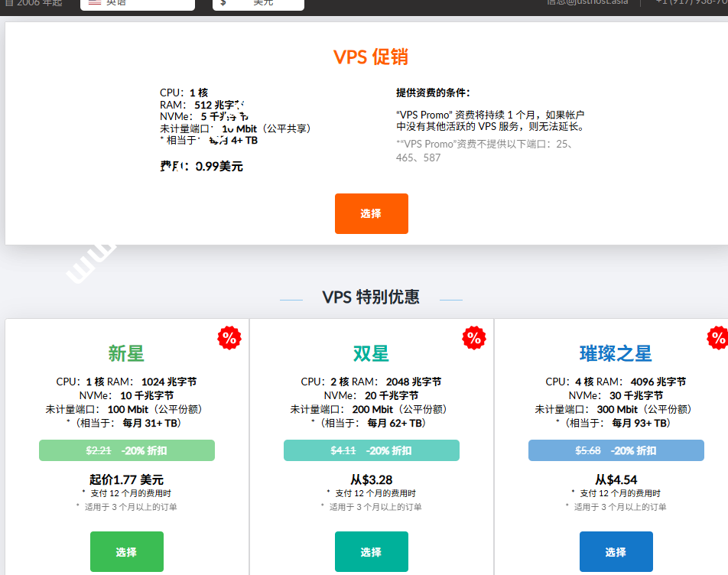The image size is (728, 575).
Task: Click the 璀璨之星 plan title
Action: pyautogui.click(x=616, y=354)
